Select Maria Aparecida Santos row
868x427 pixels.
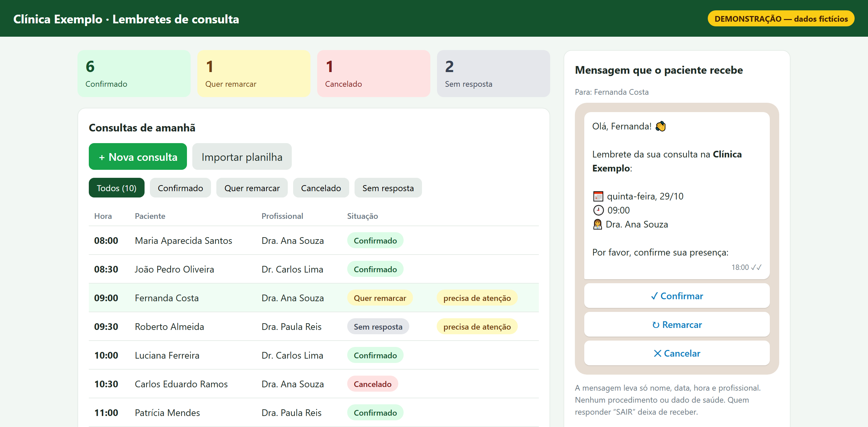click(x=314, y=241)
